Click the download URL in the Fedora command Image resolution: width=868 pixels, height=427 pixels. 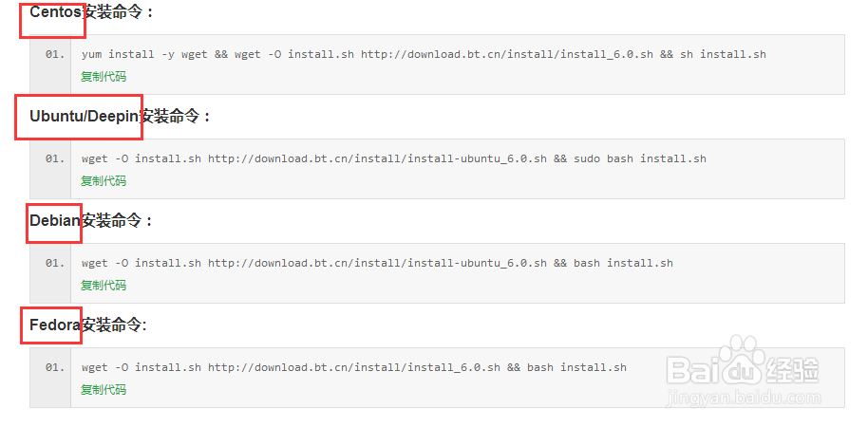[354, 367]
